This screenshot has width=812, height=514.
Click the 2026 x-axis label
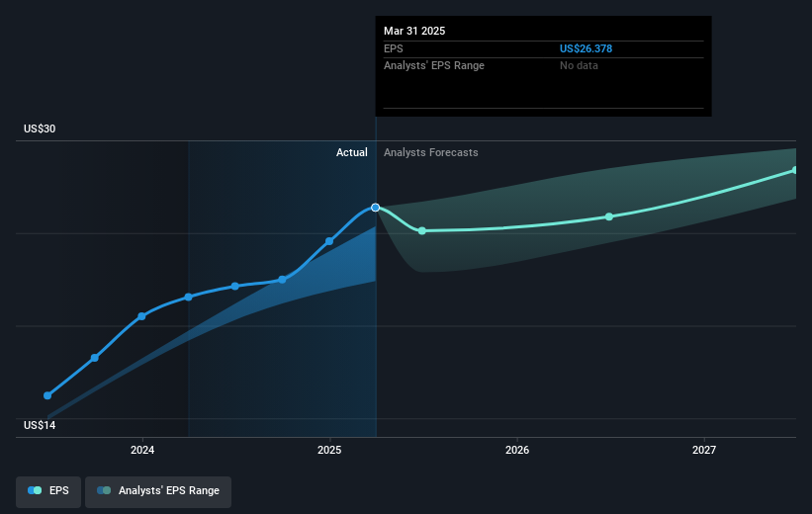[517, 451]
